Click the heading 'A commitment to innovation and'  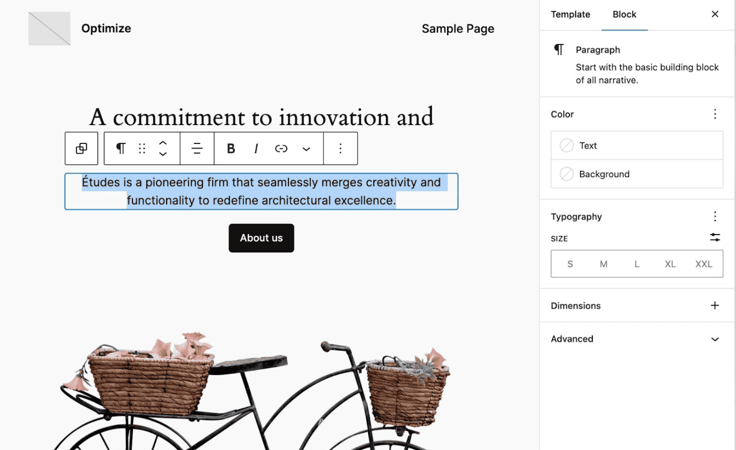pyautogui.click(x=261, y=117)
